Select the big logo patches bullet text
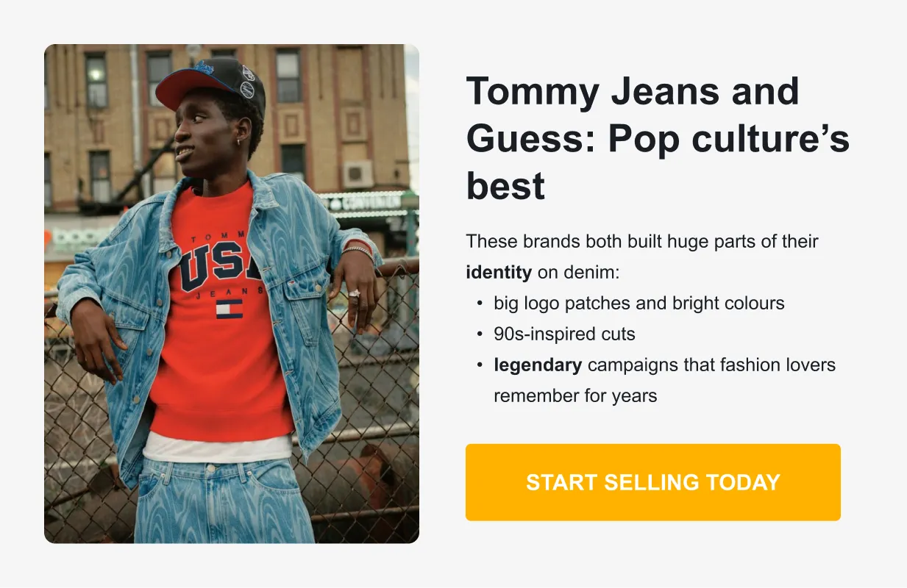 click(639, 303)
